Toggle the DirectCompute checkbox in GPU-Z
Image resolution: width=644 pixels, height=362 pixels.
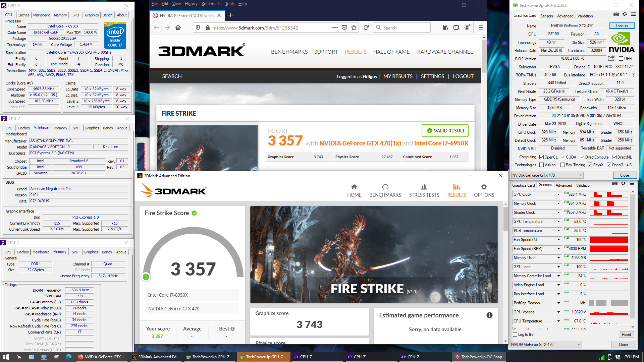pyautogui.click(x=582, y=157)
